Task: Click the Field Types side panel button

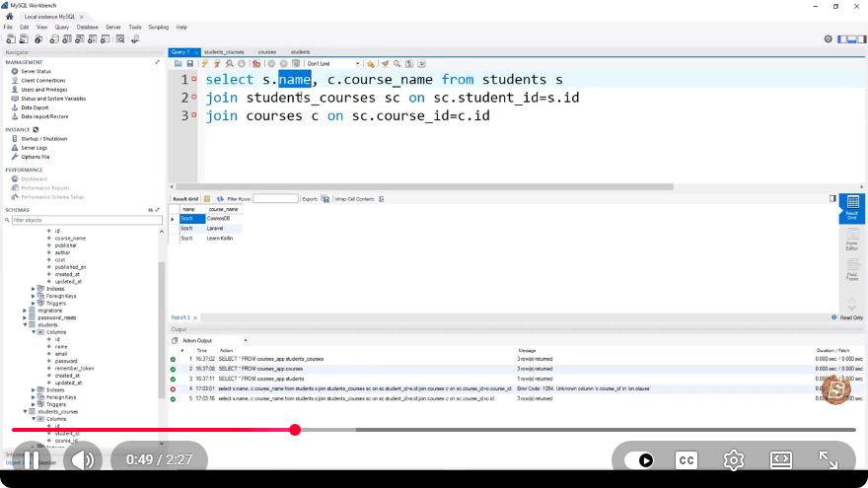Action: tap(852, 270)
